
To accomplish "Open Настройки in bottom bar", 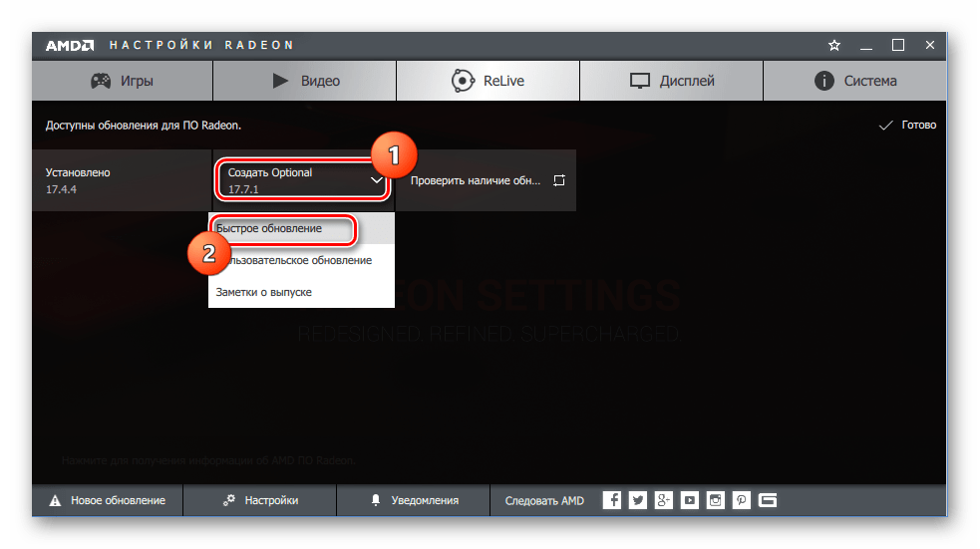I will tap(260, 500).
